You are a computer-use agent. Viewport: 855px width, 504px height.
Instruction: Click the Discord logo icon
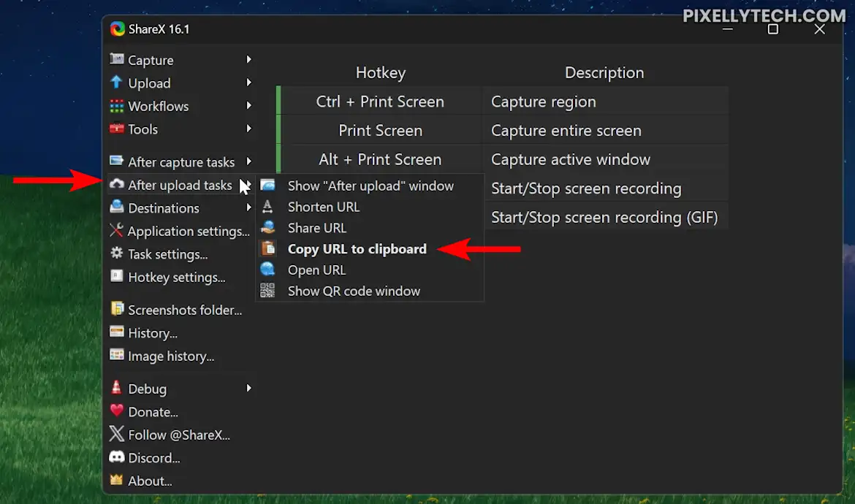pyautogui.click(x=116, y=457)
